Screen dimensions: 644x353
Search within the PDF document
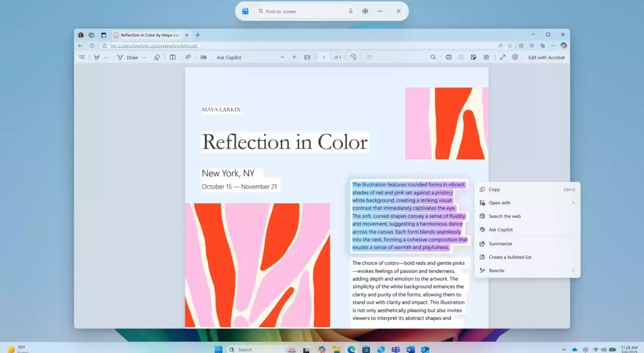click(x=433, y=57)
